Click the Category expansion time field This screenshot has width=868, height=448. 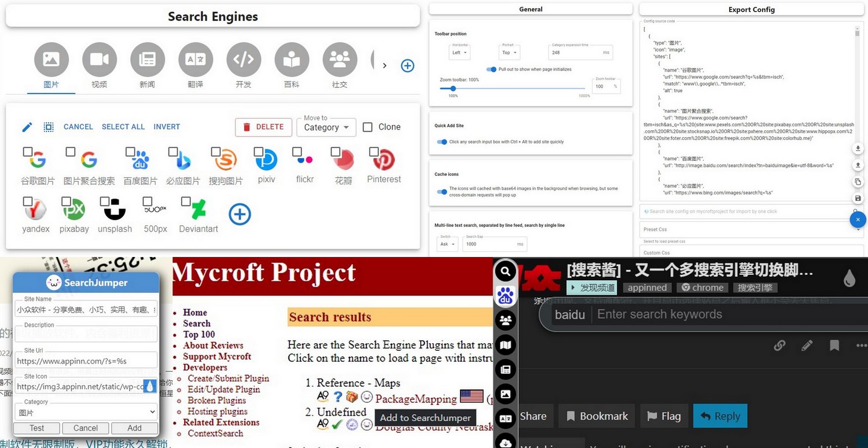click(580, 52)
